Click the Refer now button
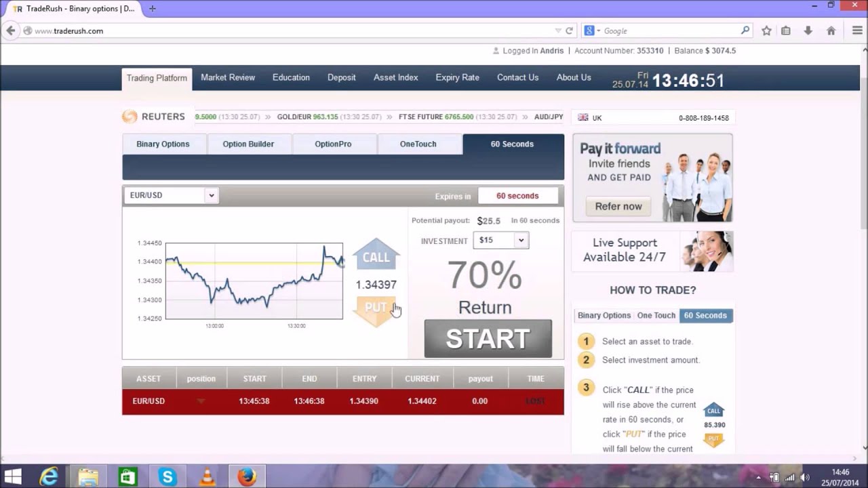This screenshot has width=868, height=488. point(618,206)
